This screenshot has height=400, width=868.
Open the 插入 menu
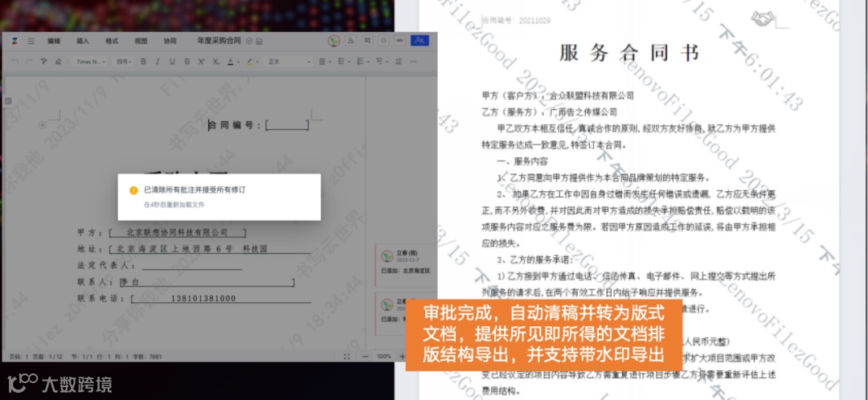pos(83,41)
